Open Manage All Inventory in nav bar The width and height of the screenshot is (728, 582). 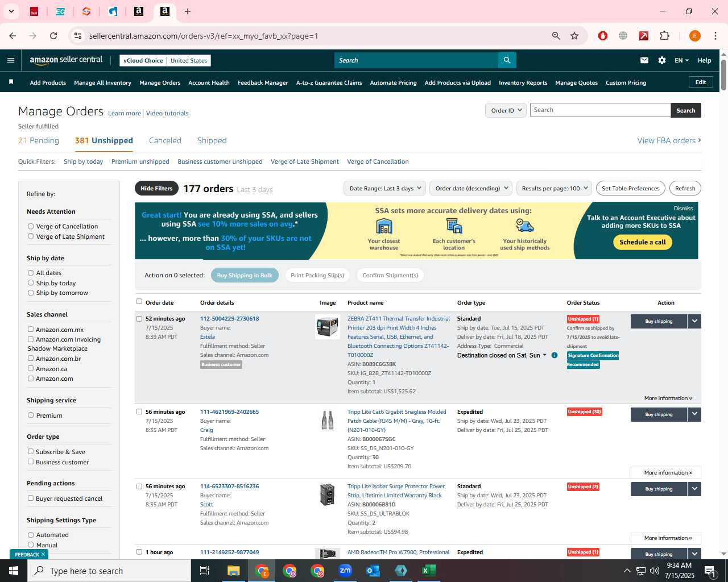[x=102, y=82]
